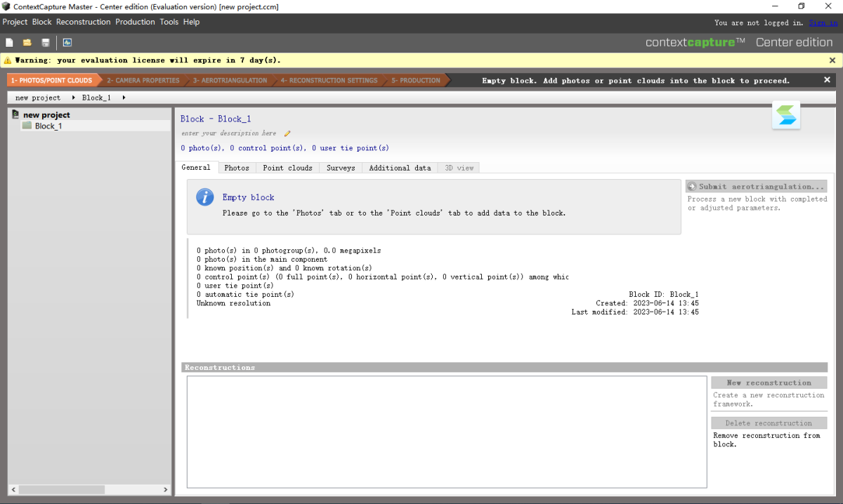Open the Reconstruction menu
843x504 pixels.
coord(83,22)
